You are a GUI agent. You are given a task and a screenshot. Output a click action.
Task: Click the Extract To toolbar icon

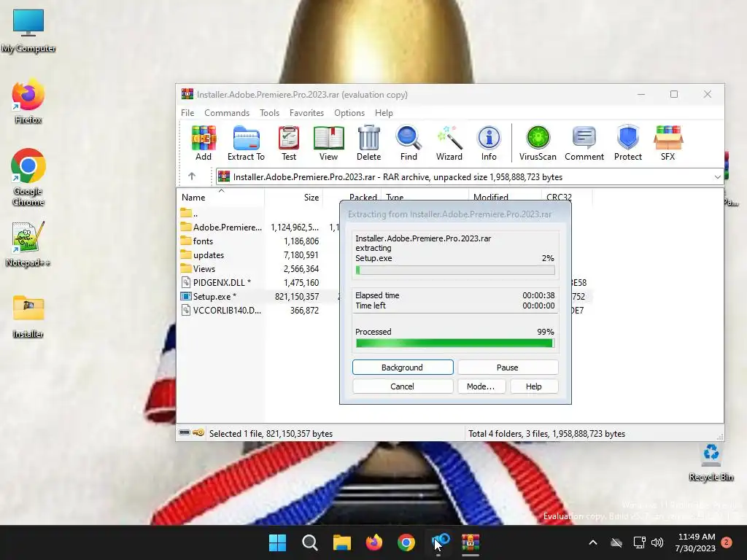246,143
